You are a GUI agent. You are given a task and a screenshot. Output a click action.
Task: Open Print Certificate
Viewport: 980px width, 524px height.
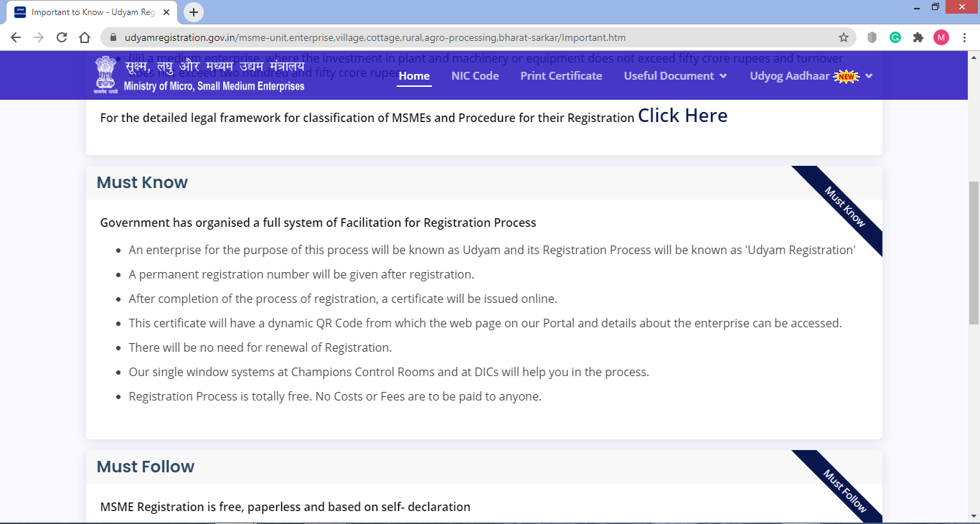(561, 75)
